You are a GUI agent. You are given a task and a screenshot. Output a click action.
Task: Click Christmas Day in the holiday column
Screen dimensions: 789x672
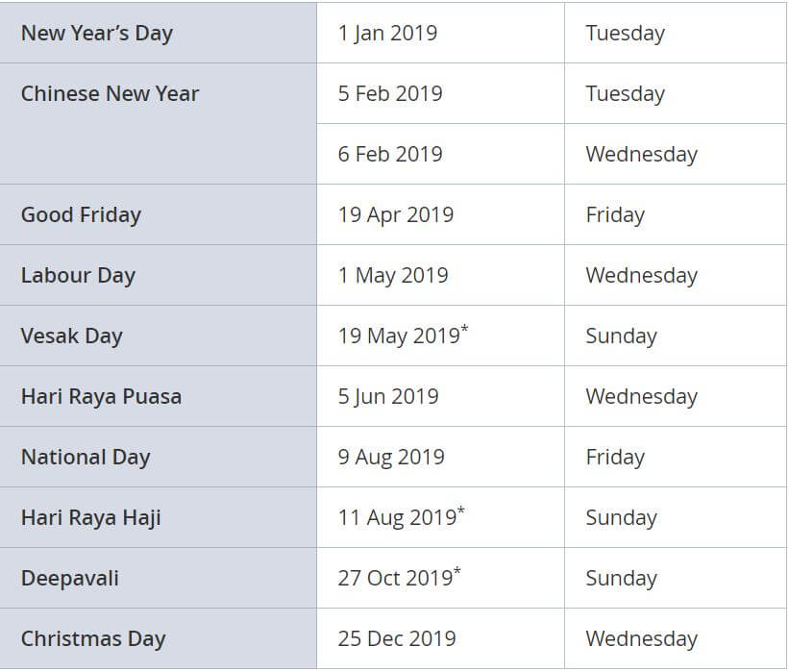click(93, 638)
